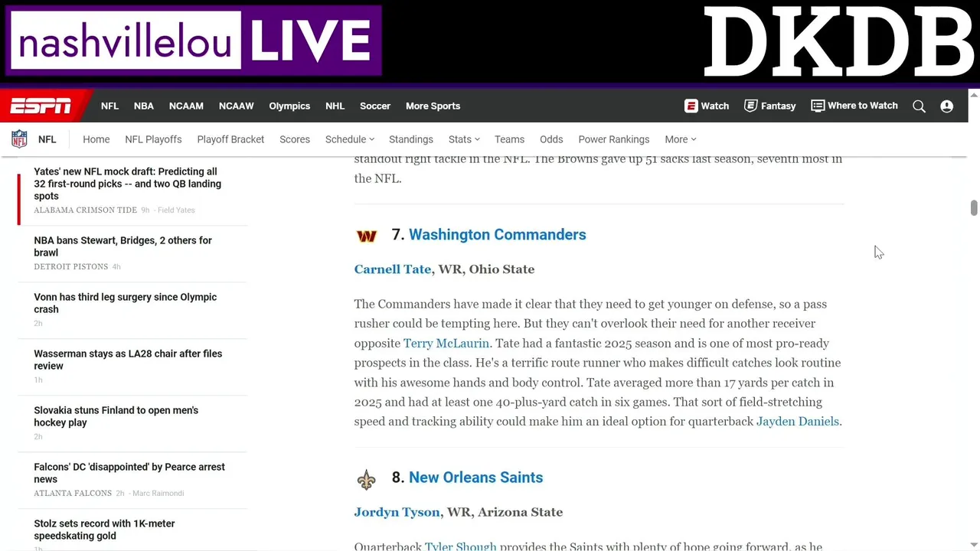Open the NHL section
The width and height of the screenshot is (980, 551).
click(335, 106)
